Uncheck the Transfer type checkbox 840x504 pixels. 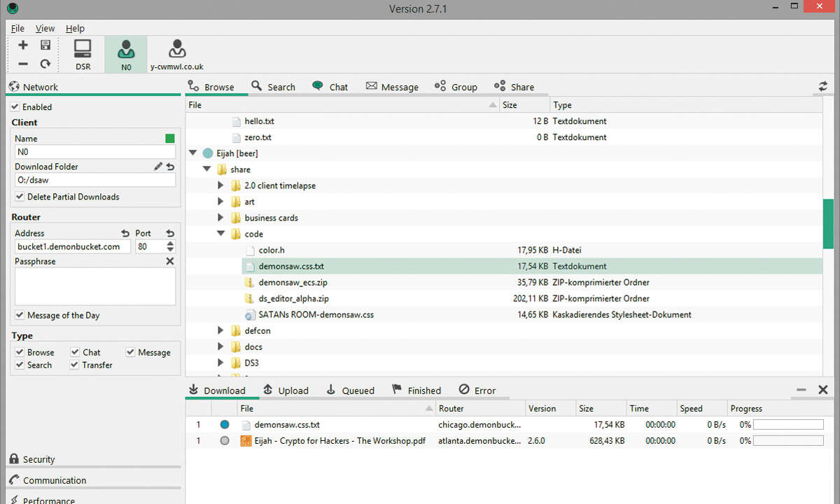click(x=75, y=365)
